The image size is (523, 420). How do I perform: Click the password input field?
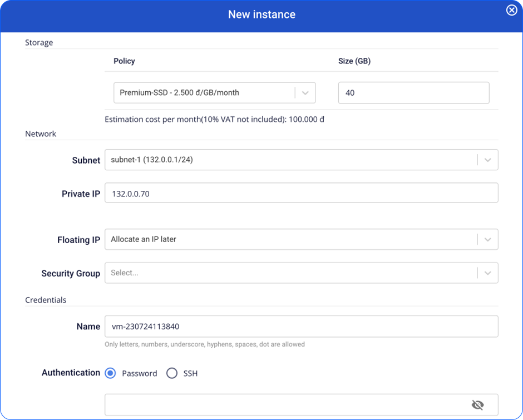tap(284, 405)
